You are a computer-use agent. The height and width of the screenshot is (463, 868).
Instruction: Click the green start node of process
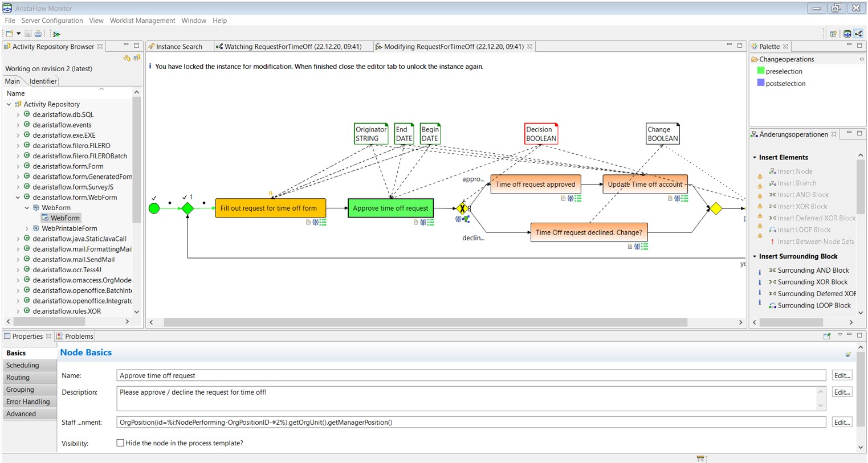tap(154, 208)
